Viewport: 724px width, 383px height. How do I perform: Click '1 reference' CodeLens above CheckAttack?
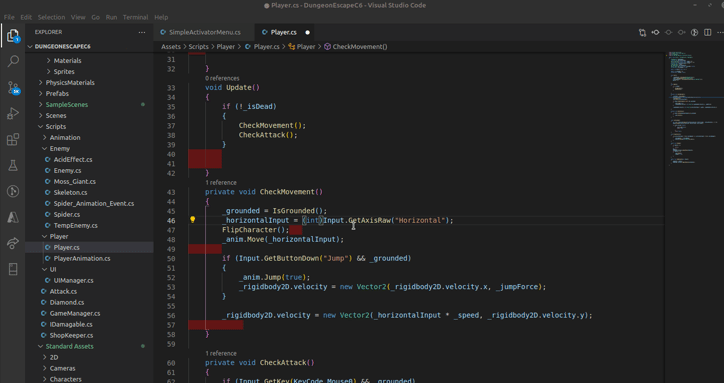(x=221, y=353)
